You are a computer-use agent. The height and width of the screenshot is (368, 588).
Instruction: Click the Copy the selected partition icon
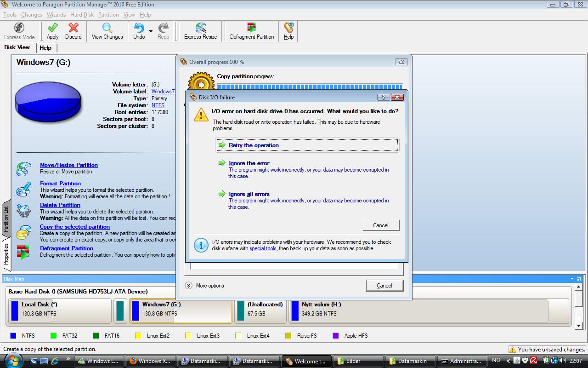click(24, 232)
